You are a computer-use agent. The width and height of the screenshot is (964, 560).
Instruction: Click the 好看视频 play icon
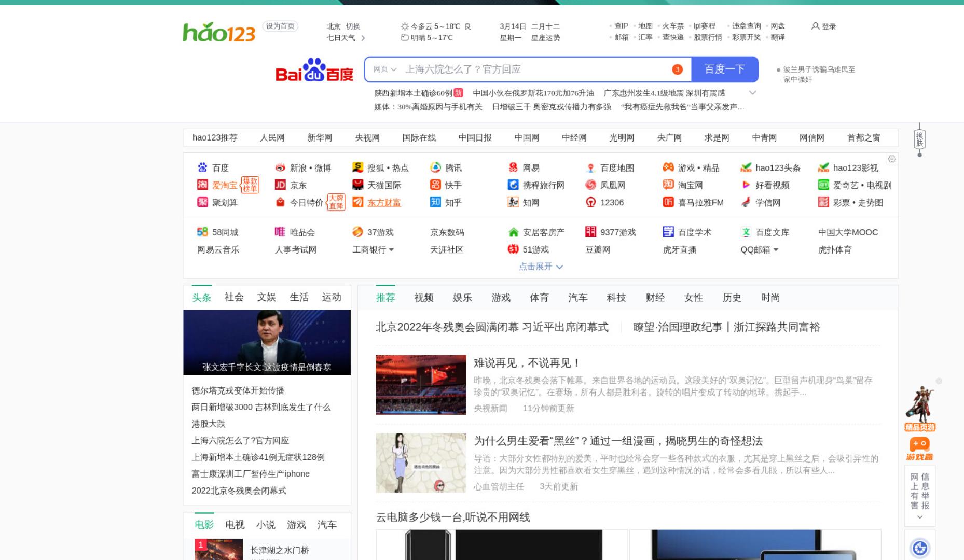(x=746, y=185)
